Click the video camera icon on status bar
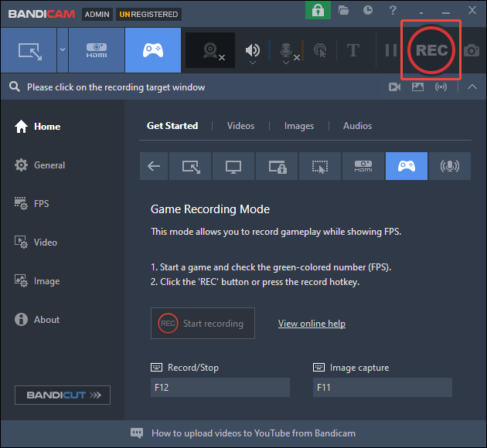Screen dimensions: 487x448 (394, 87)
